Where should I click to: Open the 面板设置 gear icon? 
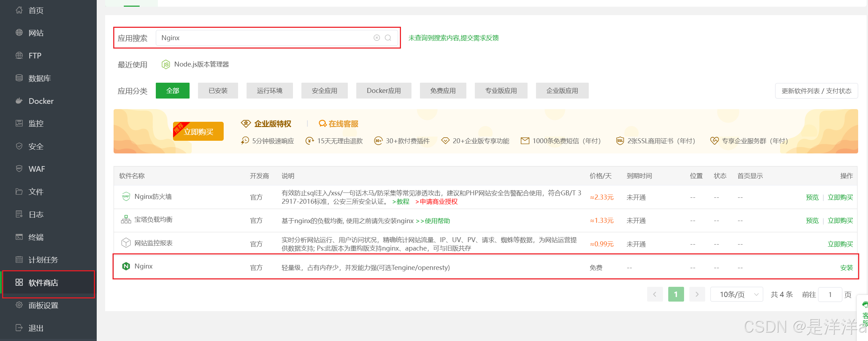click(19, 305)
